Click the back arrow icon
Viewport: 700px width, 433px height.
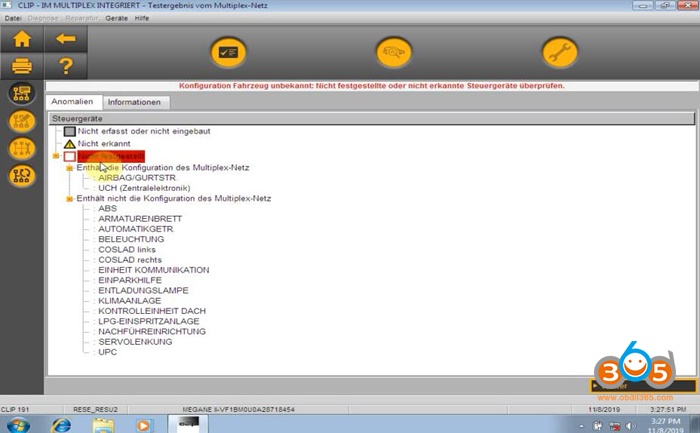pos(66,40)
